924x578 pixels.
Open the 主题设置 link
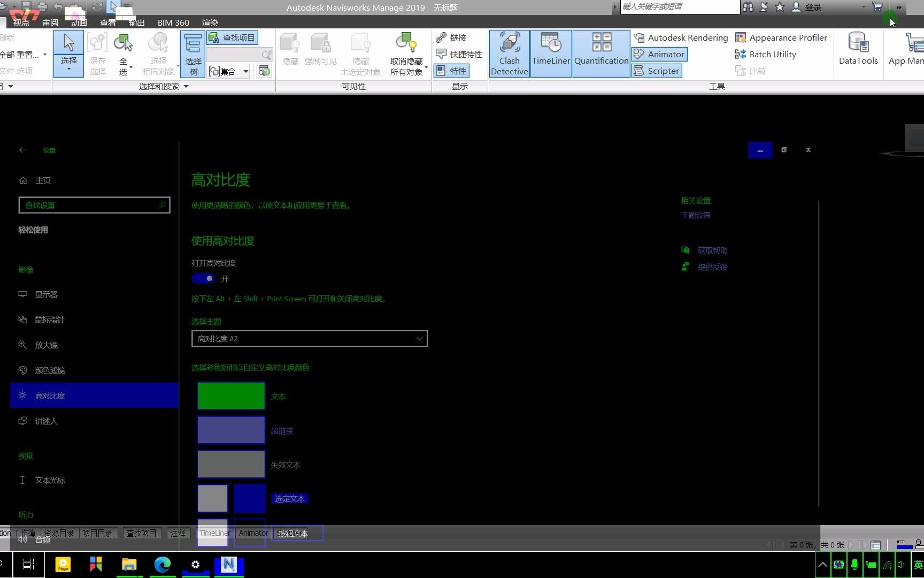point(696,215)
